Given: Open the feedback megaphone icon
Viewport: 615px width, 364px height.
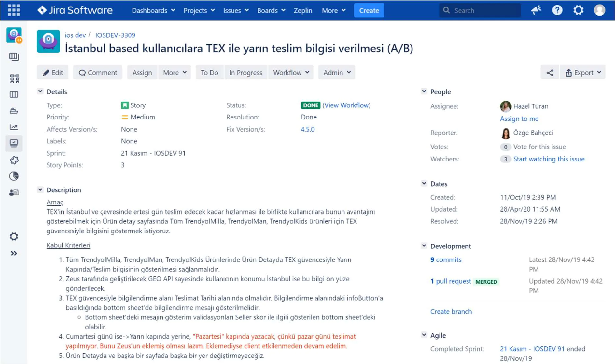Looking at the screenshot, I should (536, 10).
